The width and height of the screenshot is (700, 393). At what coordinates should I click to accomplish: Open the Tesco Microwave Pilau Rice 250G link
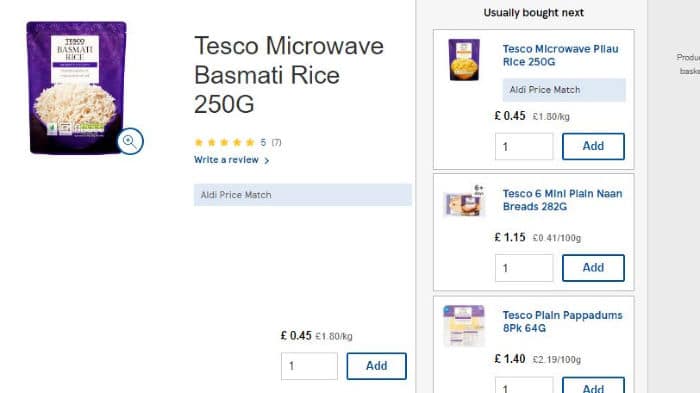coord(560,55)
